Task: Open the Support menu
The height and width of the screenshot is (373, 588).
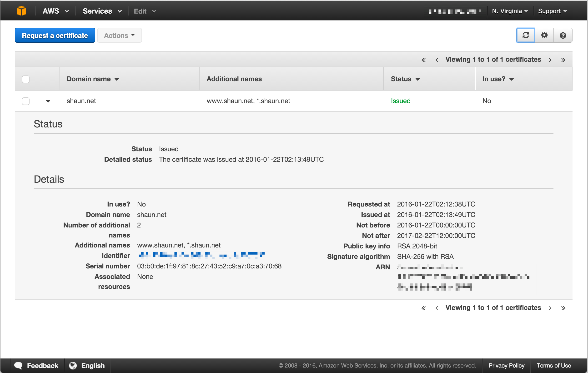Action: click(x=552, y=11)
